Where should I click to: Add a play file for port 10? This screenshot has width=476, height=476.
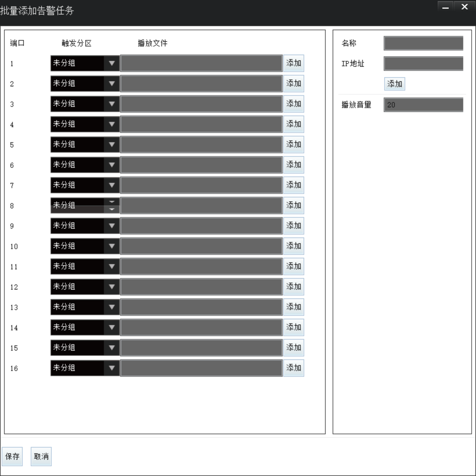(294, 246)
